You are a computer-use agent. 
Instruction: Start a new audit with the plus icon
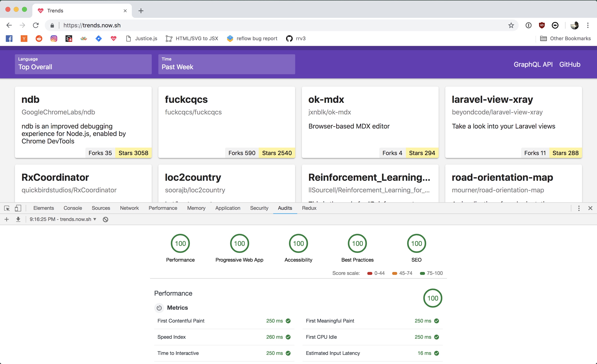tap(7, 219)
